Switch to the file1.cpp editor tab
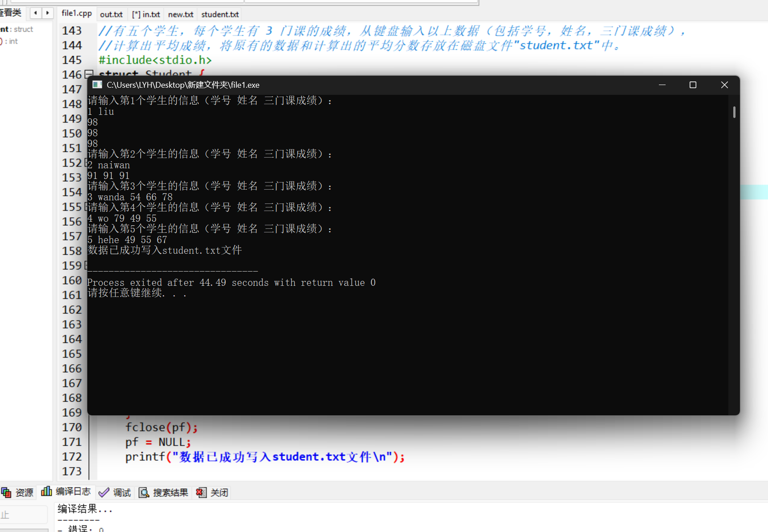This screenshot has height=532, width=768. (x=77, y=13)
